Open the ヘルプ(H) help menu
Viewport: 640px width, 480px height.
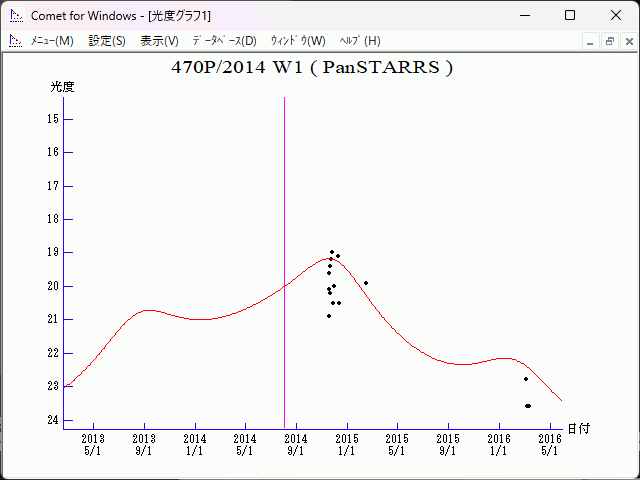360,40
